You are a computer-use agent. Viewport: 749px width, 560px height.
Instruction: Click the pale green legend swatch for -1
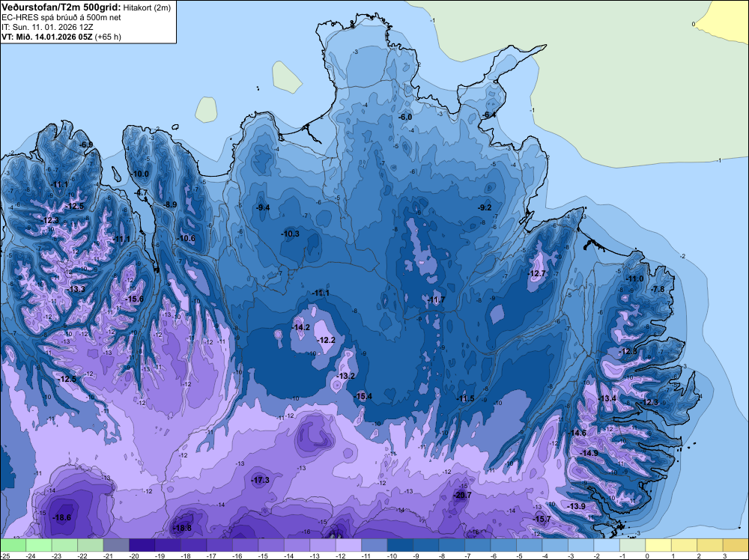coord(632,545)
